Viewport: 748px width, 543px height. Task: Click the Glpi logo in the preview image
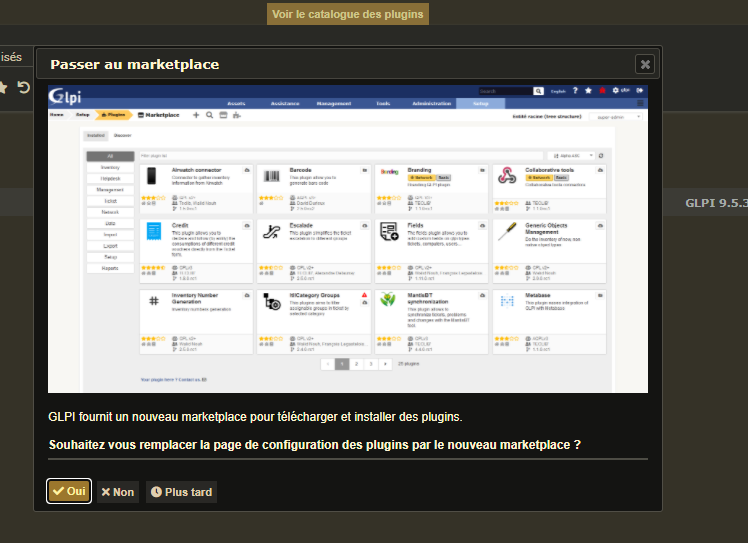tap(65, 96)
